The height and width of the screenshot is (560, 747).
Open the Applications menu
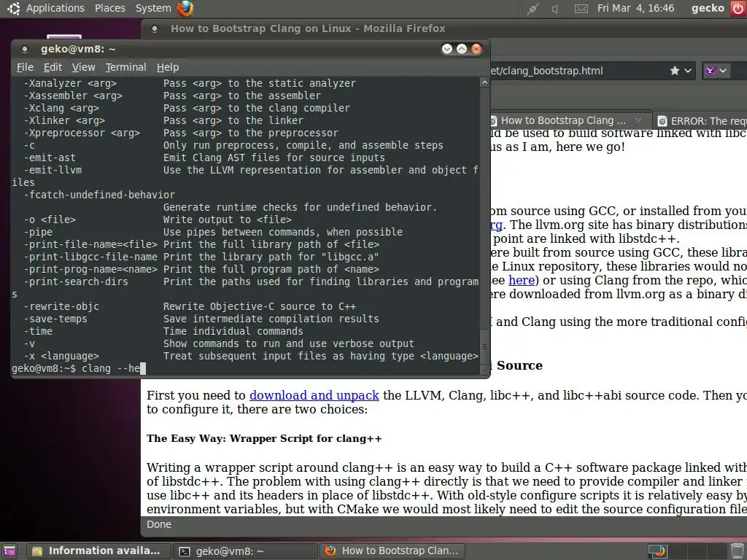tap(55, 8)
